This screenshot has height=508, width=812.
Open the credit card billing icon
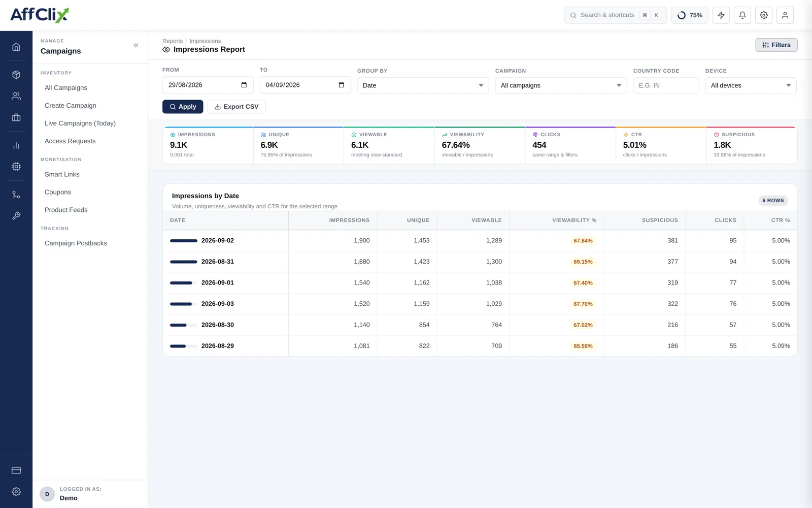click(16, 470)
